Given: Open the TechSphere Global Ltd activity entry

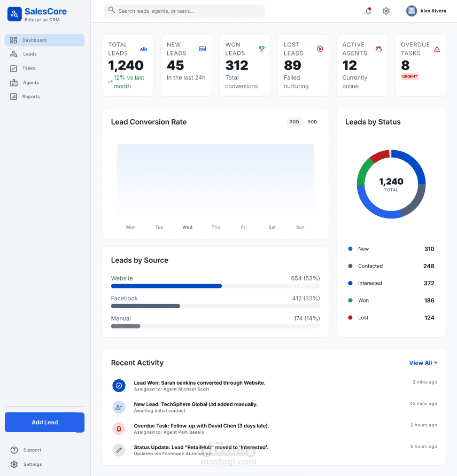Looking at the screenshot, I should click(x=274, y=407).
